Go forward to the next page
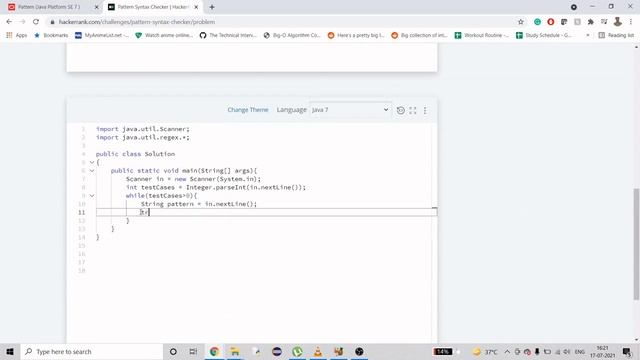The height and width of the screenshot is (360, 640). (22, 22)
